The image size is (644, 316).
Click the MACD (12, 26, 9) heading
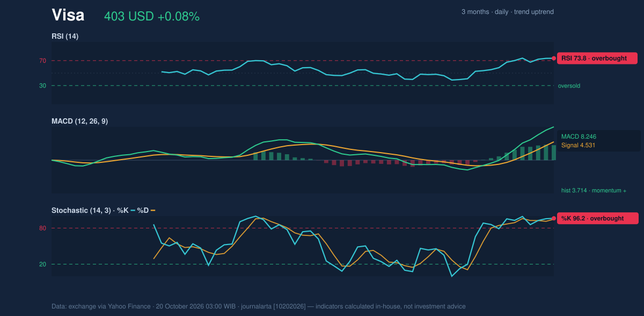pyautogui.click(x=79, y=121)
